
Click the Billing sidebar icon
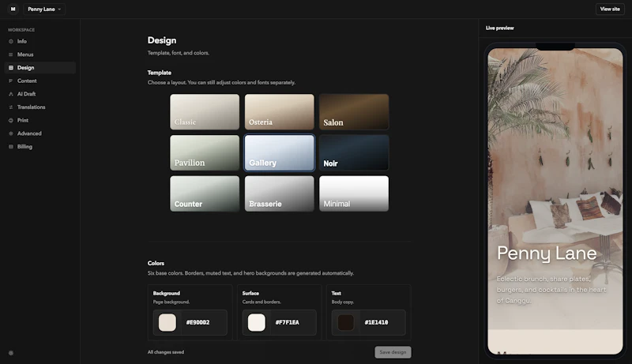(x=11, y=147)
